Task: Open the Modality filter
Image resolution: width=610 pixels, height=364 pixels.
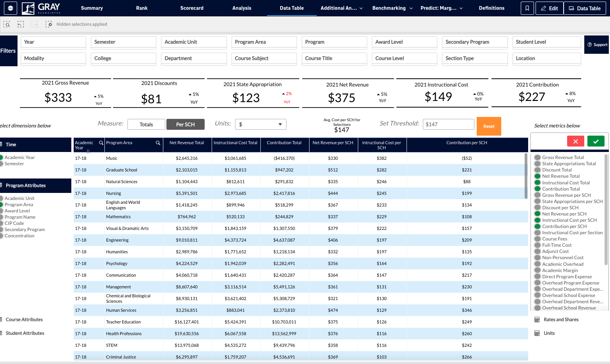Action: click(x=53, y=58)
